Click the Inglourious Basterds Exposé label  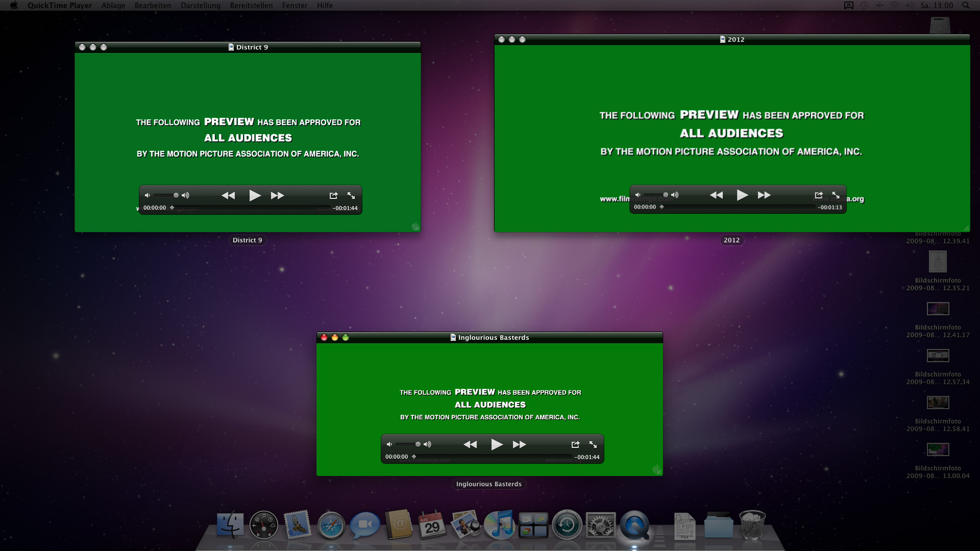click(x=489, y=484)
